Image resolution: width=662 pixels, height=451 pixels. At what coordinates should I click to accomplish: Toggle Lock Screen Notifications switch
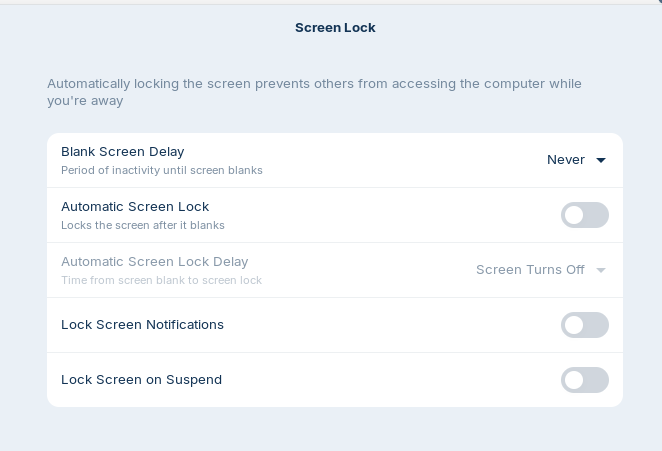tap(585, 325)
